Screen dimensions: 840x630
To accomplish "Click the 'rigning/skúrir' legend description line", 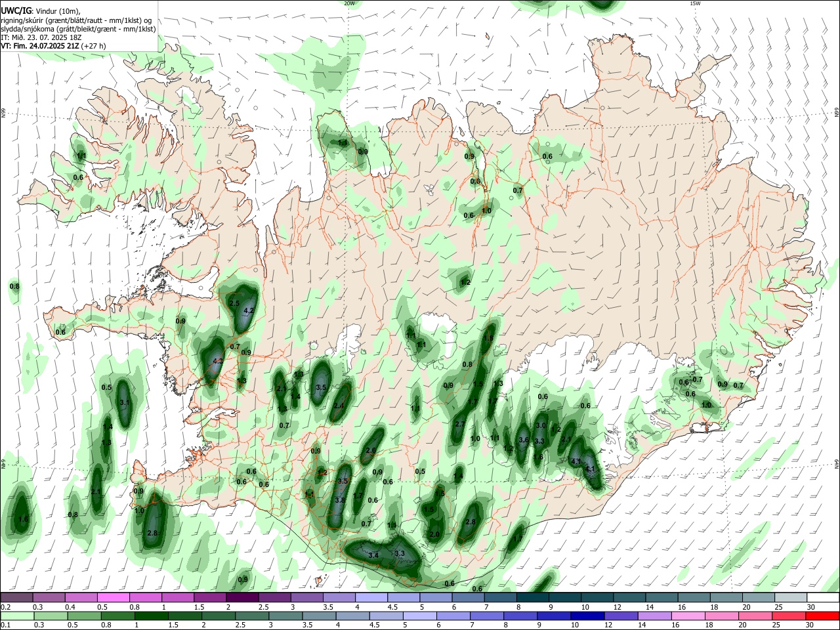I will (76, 20).
